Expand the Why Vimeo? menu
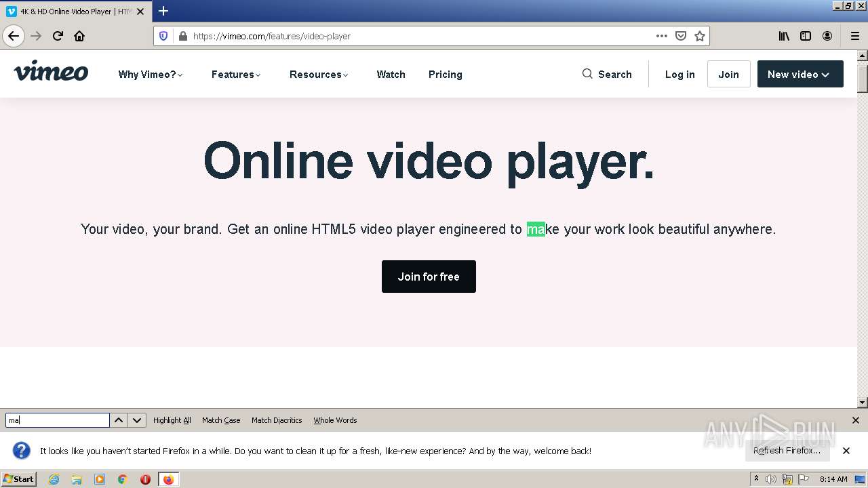This screenshot has width=868, height=488. pyautogui.click(x=151, y=75)
